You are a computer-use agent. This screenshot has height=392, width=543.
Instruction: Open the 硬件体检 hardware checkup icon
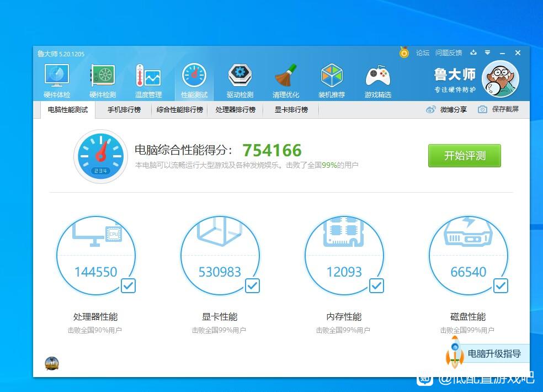pos(57,76)
